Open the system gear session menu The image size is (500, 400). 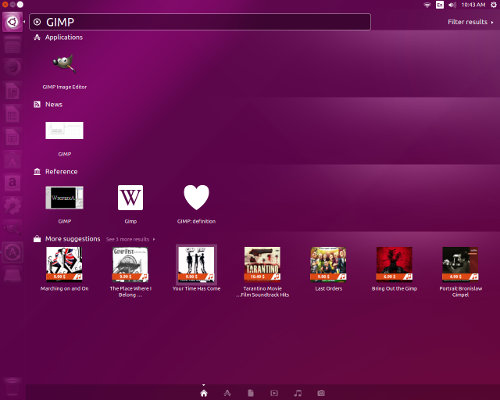tap(493, 5)
